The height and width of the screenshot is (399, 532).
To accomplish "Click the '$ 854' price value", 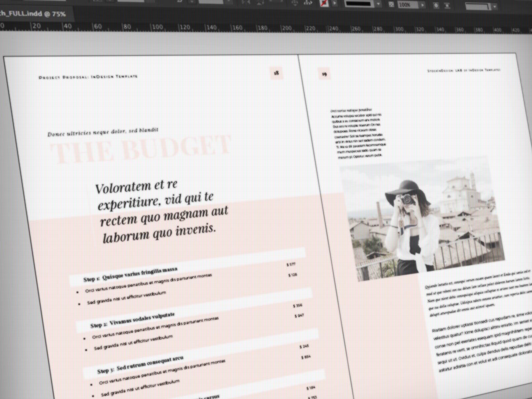I will click(x=306, y=356).
